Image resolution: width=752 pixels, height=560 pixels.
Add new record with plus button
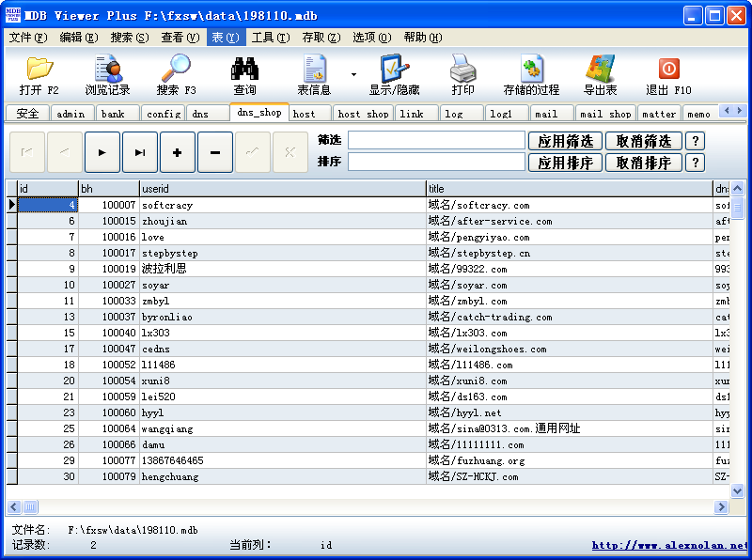[x=178, y=152]
